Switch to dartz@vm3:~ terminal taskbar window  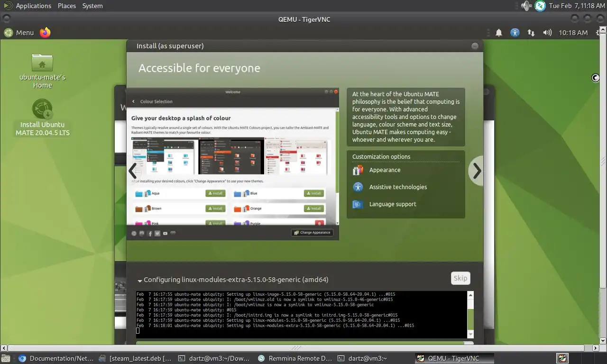tap(374, 358)
